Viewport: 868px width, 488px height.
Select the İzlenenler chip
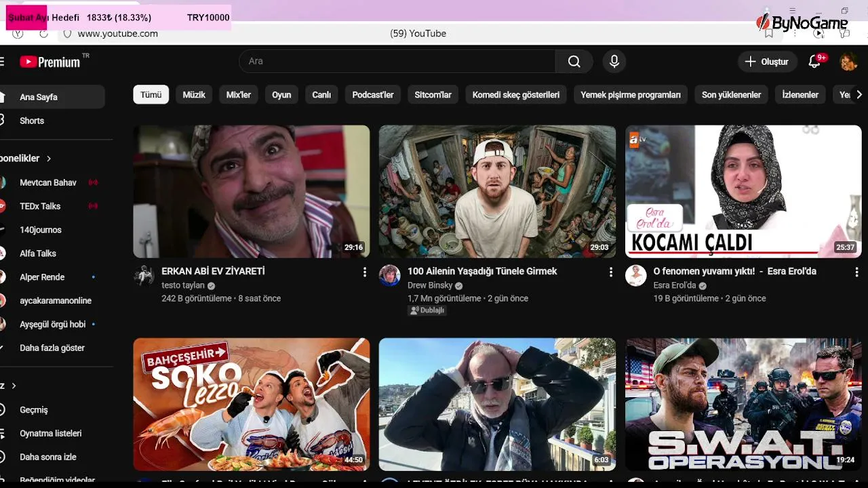pyautogui.click(x=800, y=95)
